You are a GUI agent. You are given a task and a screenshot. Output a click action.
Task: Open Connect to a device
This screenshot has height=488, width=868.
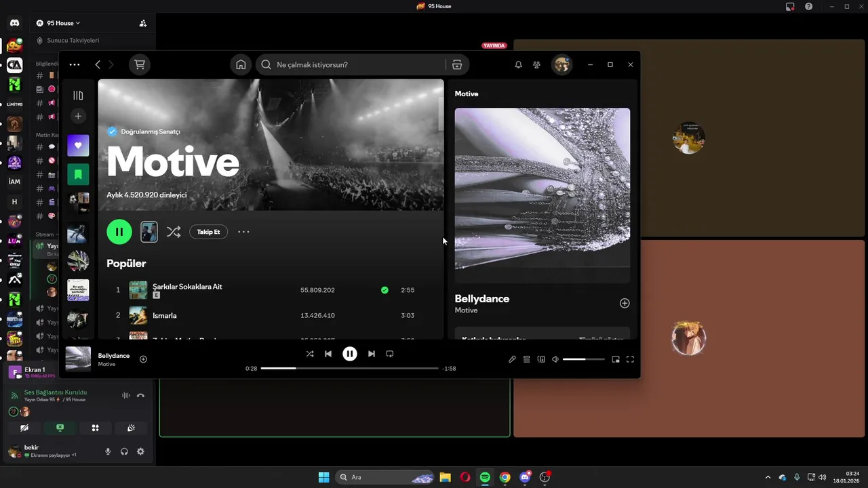(541, 359)
